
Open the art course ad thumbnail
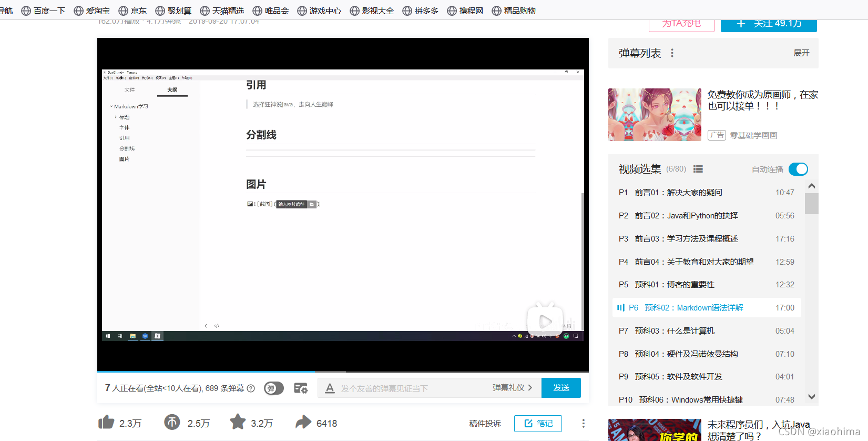point(655,115)
